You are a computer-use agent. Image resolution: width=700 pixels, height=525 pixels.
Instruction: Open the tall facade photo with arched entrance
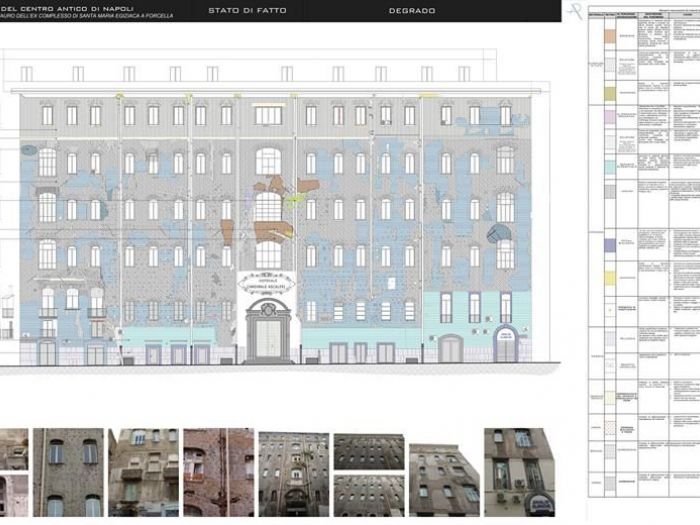point(293,473)
